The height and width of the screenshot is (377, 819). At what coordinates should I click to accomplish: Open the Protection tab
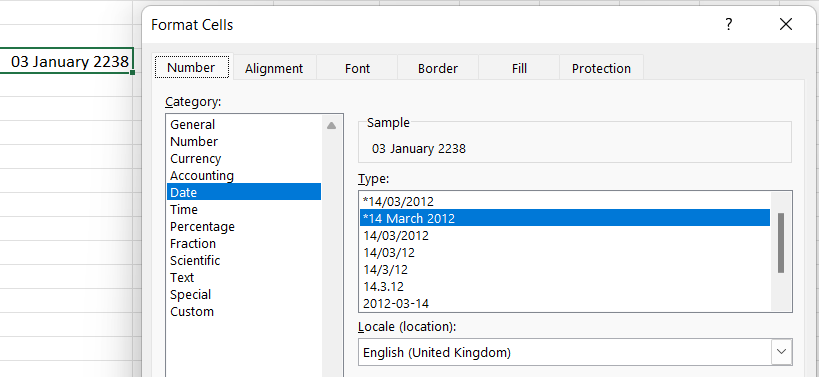point(601,68)
